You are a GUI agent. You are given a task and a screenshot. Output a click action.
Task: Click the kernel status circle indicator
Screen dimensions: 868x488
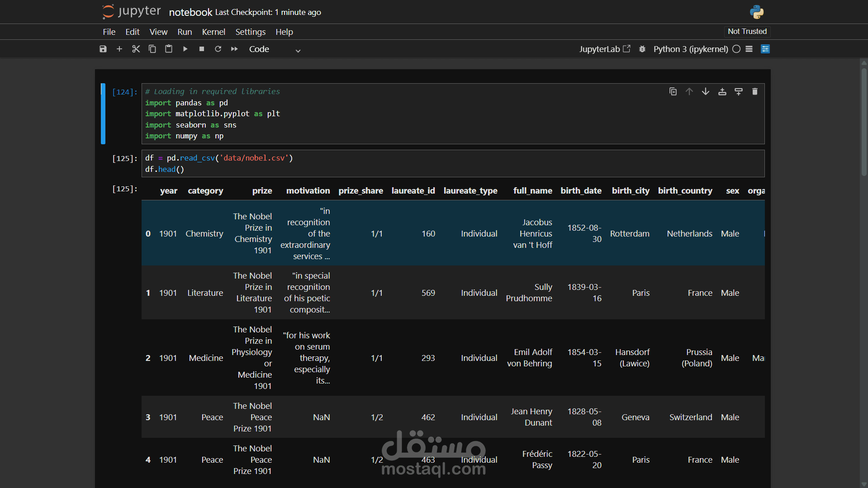pyautogui.click(x=736, y=49)
